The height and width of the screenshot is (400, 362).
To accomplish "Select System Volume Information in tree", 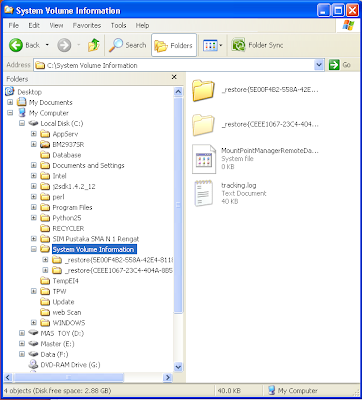I will [x=93, y=249].
